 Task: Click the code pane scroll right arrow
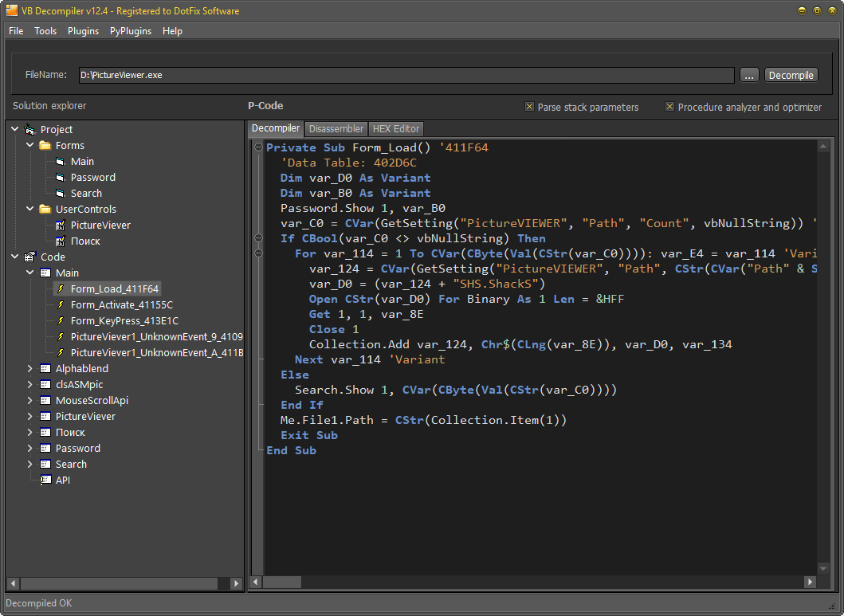810,582
